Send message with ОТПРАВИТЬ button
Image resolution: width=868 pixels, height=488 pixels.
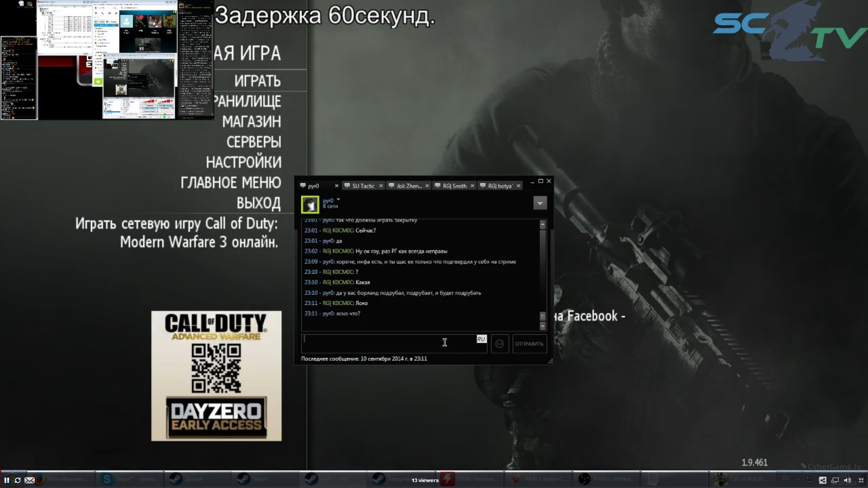(x=529, y=344)
